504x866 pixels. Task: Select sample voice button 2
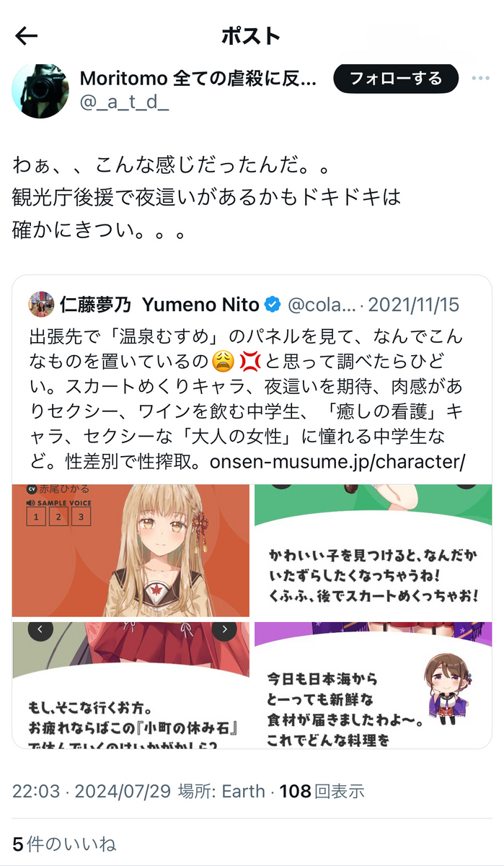[58, 517]
